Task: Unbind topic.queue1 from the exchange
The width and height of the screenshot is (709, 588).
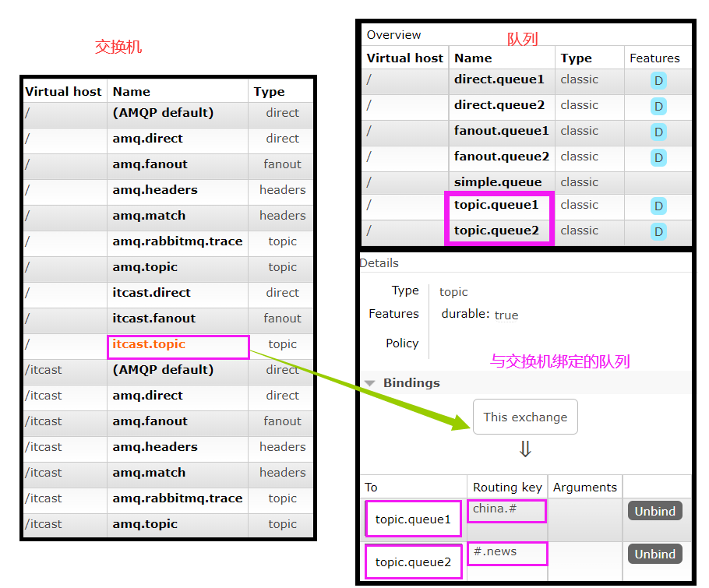Action: click(654, 511)
